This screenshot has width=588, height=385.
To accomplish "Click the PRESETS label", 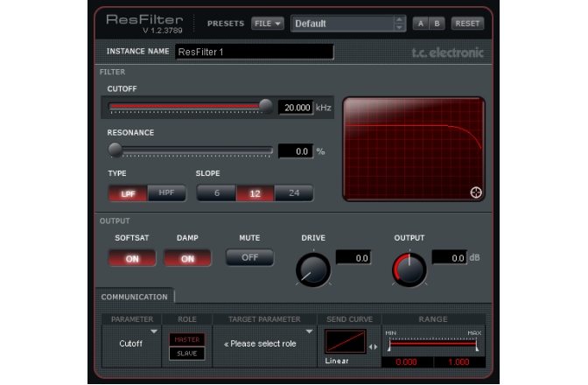I will [226, 24].
